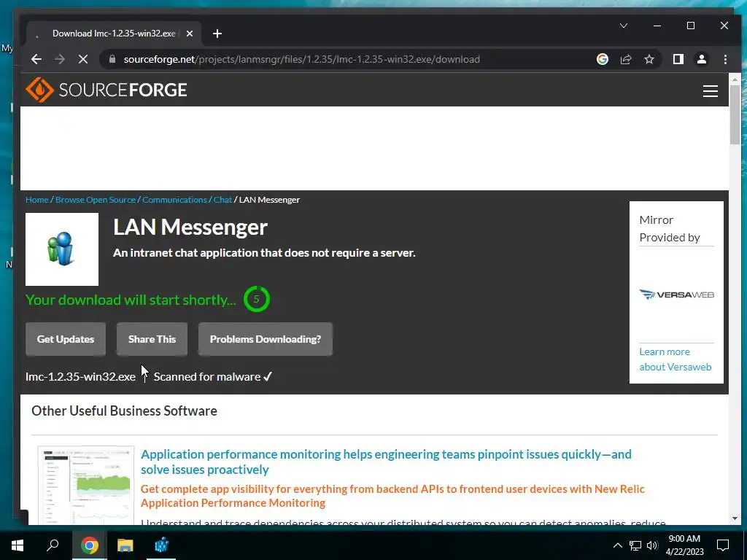This screenshot has width=747, height=560.
Task: Open Windows taskbar search
Action: pyautogui.click(x=53, y=545)
